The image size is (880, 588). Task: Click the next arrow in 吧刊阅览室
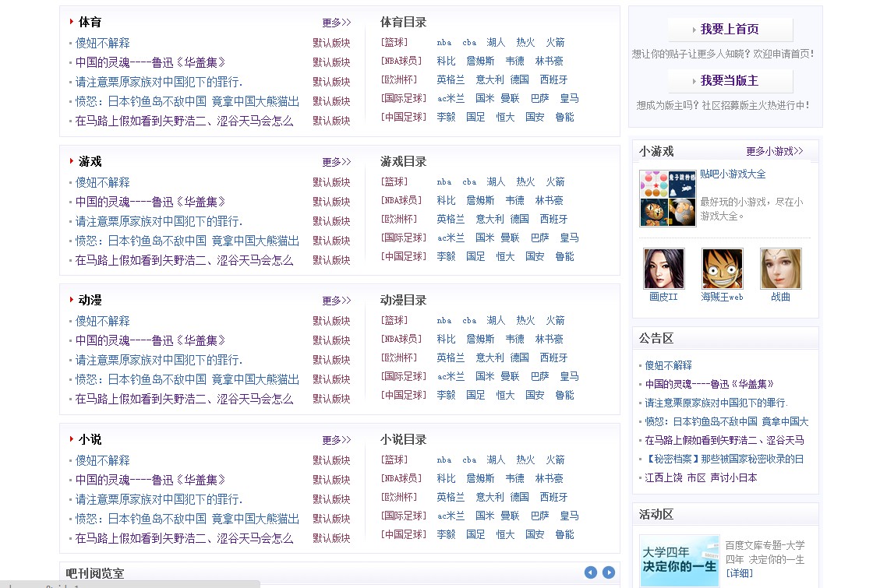click(x=609, y=572)
